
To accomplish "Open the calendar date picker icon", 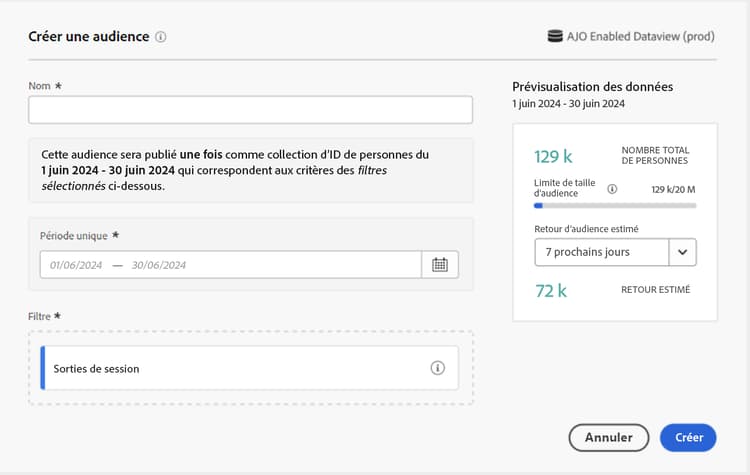I will (440, 264).
